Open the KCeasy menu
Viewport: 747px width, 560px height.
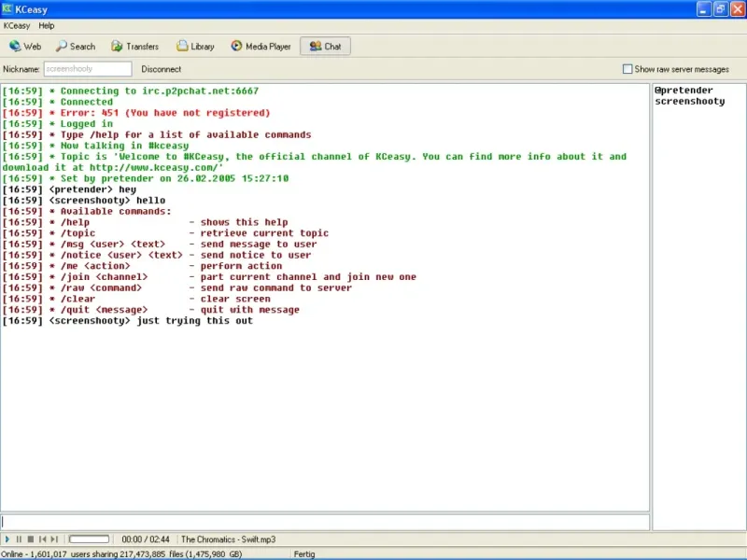(x=17, y=26)
